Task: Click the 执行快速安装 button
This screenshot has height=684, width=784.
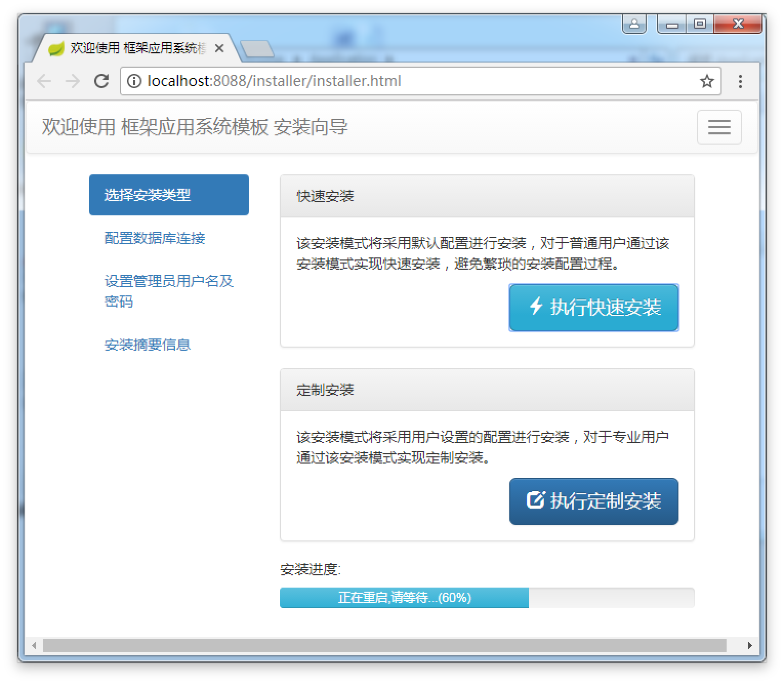Action: click(593, 307)
